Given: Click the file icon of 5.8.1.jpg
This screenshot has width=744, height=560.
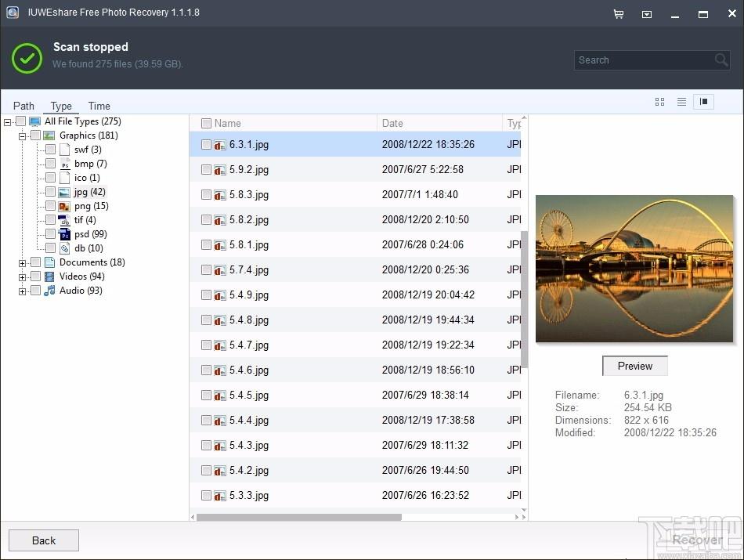Looking at the screenshot, I should (x=220, y=245).
